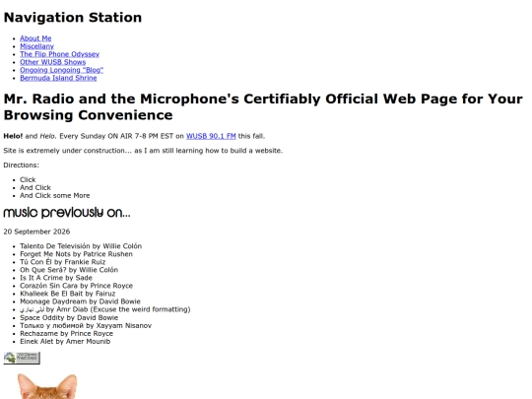Viewport: 532px width, 399px height.
Task: Open the About Me link
Action: click(35, 38)
